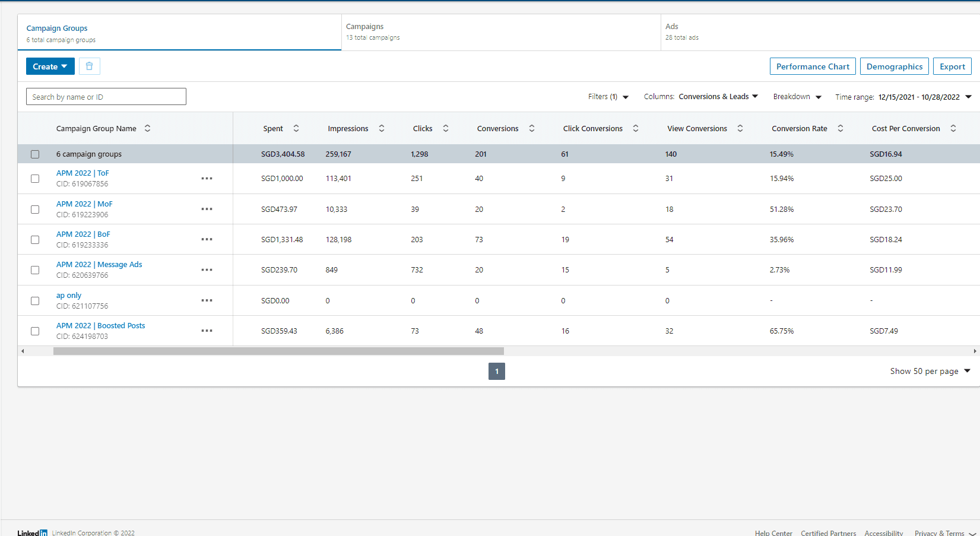Click left arrow of horizontal scrollbar

pos(23,351)
